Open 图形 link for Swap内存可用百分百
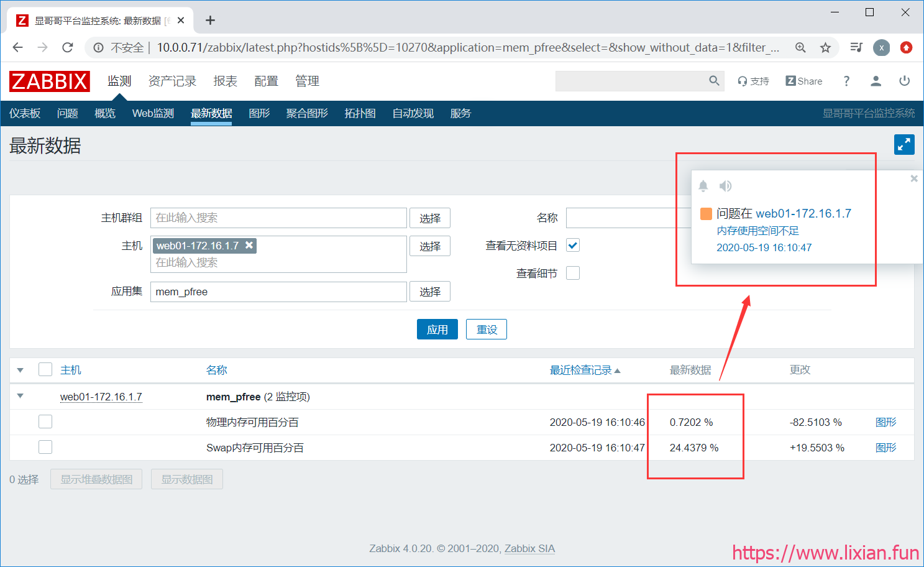The width and height of the screenshot is (924, 567). pyautogui.click(x=885, y=448)
